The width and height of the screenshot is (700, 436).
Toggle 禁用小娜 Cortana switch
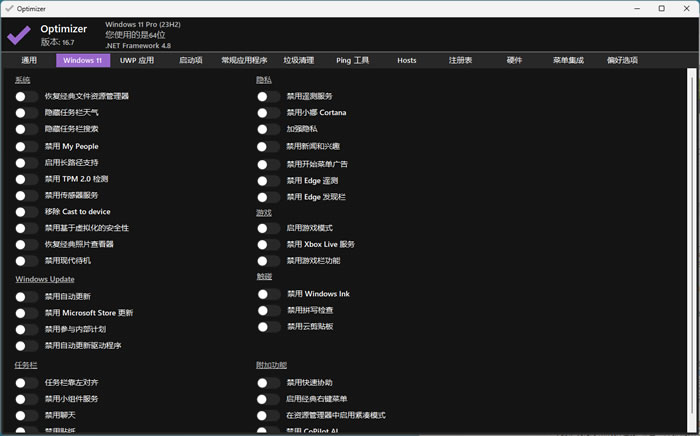coord(269,112)
